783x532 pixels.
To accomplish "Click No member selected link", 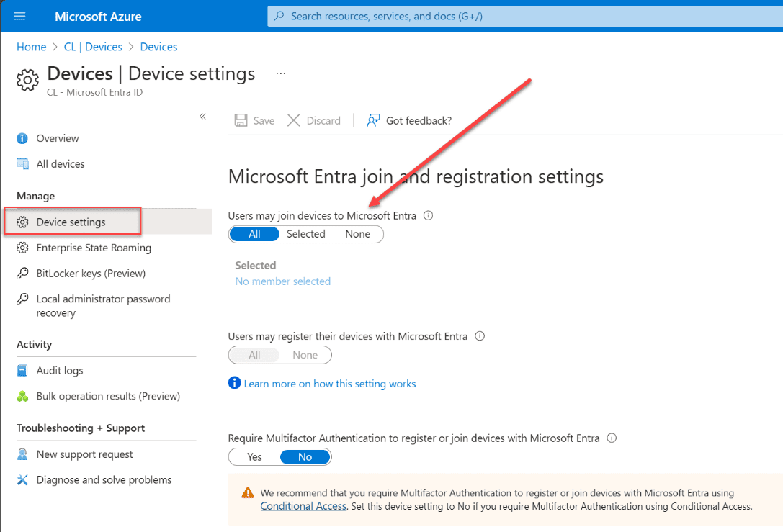I will (282, 281).
